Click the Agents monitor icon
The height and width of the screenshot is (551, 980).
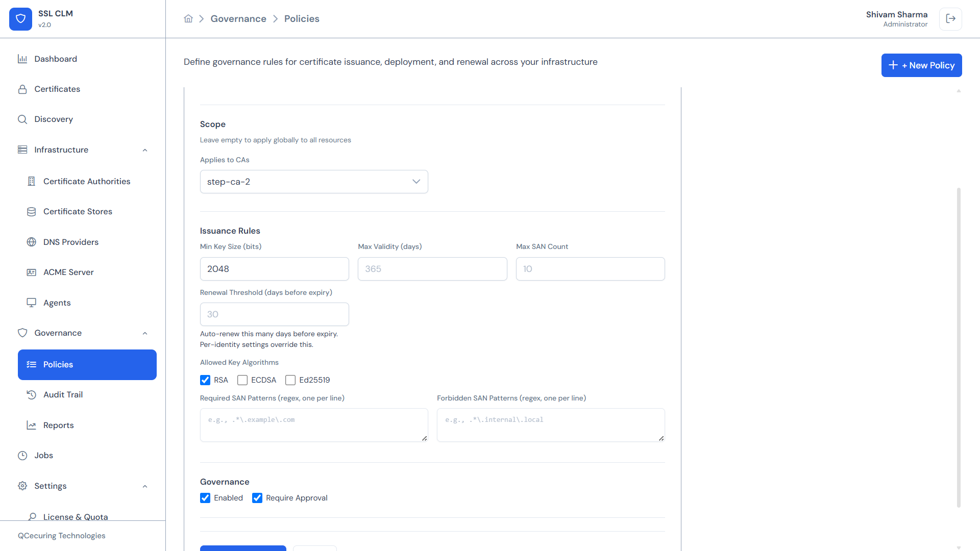tap(32, 303)
